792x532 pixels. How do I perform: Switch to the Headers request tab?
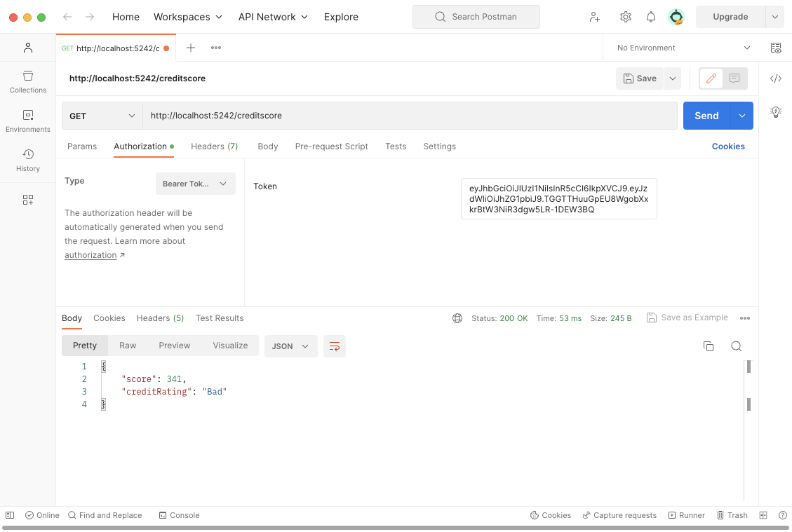pos(214,146)
